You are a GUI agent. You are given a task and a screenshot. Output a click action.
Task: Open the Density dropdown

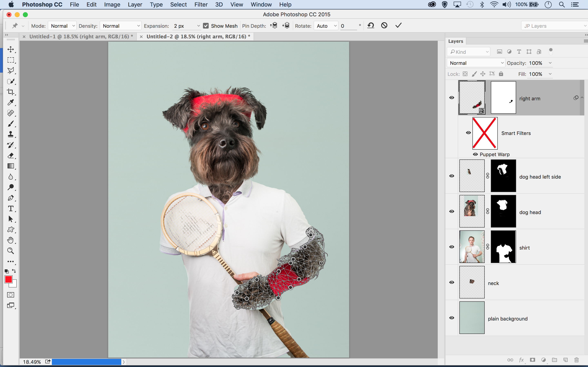point(120,26)
